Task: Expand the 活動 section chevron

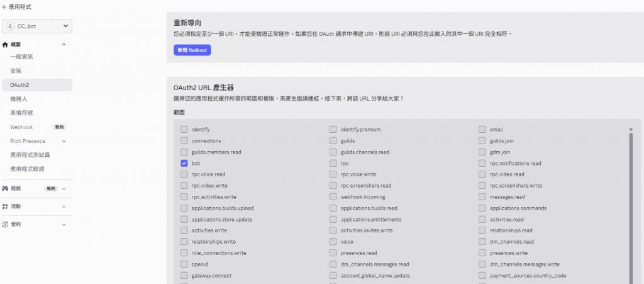Action: (64, 207)
